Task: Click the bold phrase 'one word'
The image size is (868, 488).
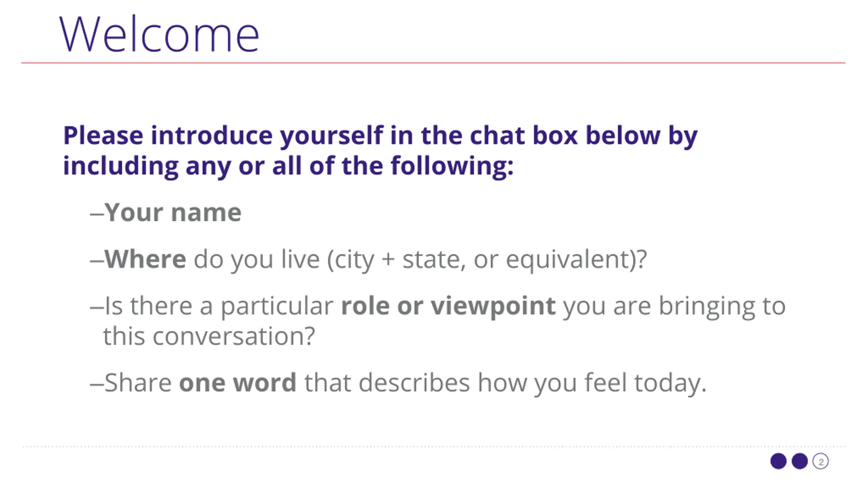Action: pyautogui.click(x=238, y=383)
